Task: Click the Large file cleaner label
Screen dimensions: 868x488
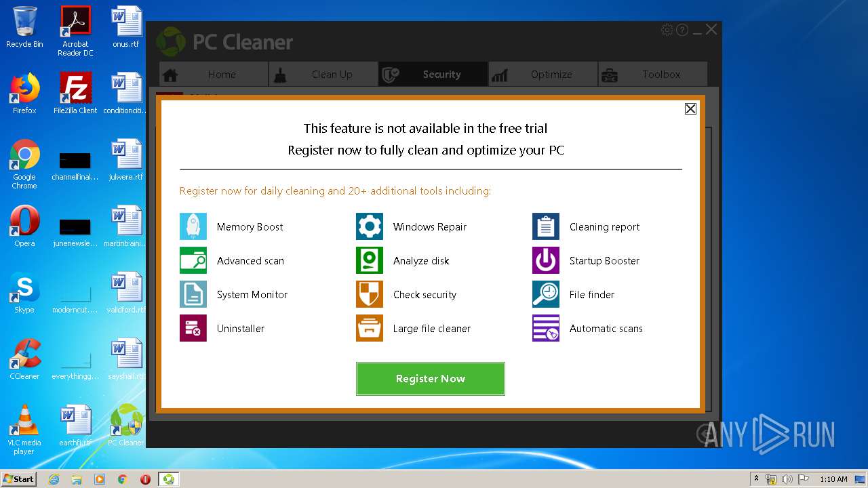Action: click(432, 329)
